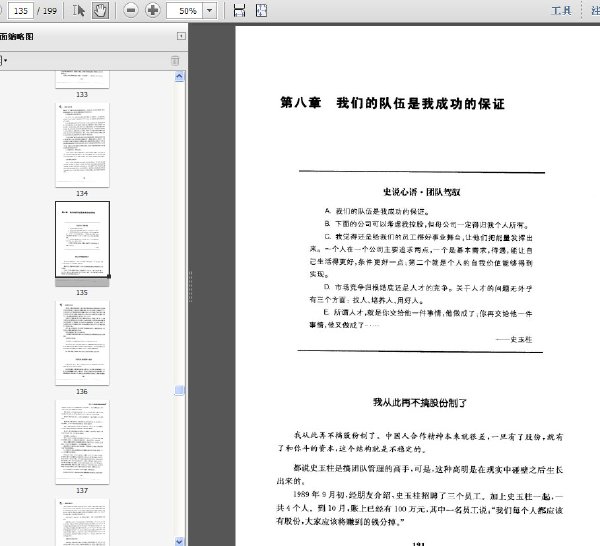Click the fit full page icon
The image size is (600, 546).
click(261, 10)
